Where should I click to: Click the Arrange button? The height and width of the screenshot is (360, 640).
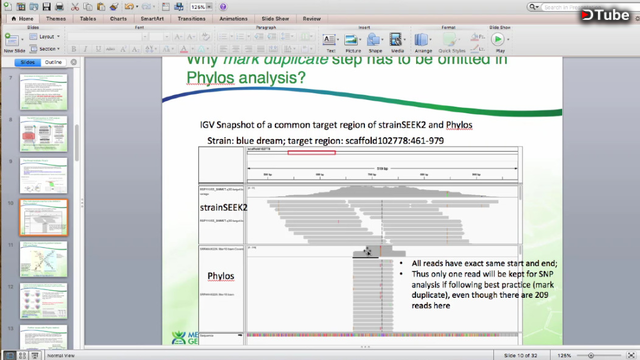point(423,43)
